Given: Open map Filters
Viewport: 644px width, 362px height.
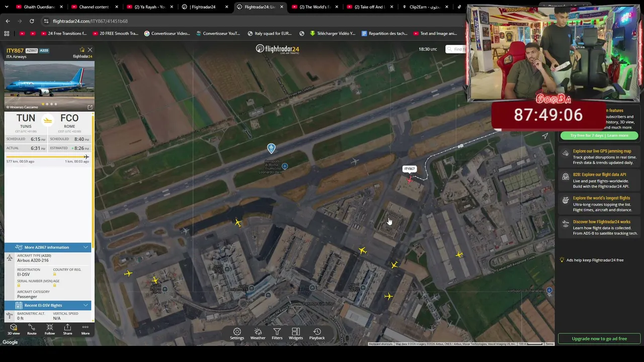Looking at the screenshot, I should [277, 334].
